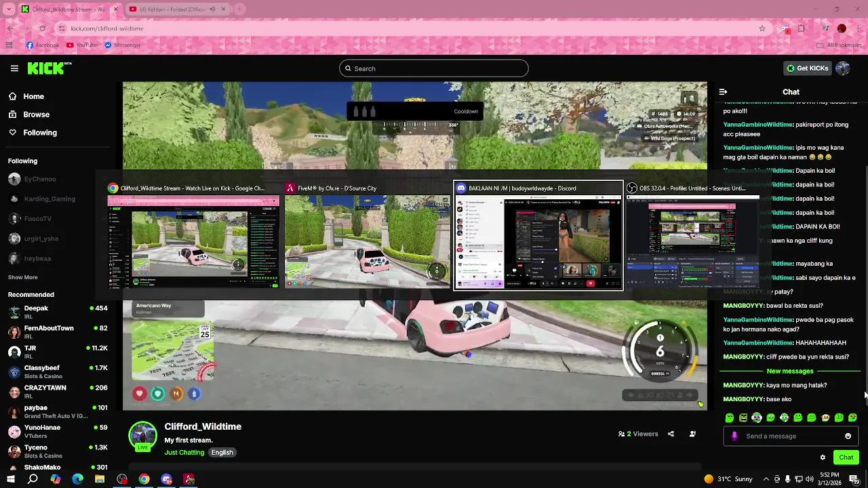Collapse the chat panel with arrow icon
868x488 pixels.
pyautogui.click(x=723, y=91)
